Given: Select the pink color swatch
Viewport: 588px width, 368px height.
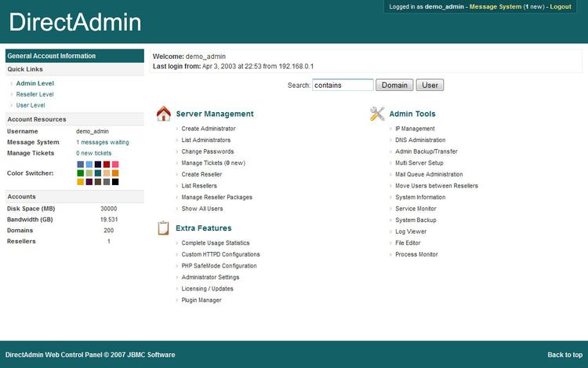Looking at the screenshot, I should point(115,164).
